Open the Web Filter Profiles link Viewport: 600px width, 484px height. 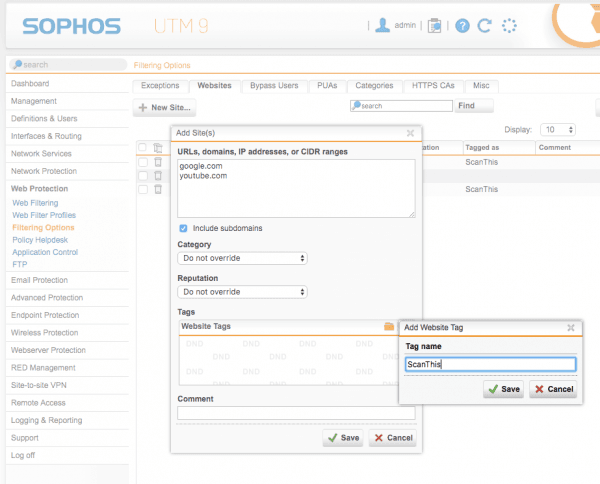click(x=44, y=215)
